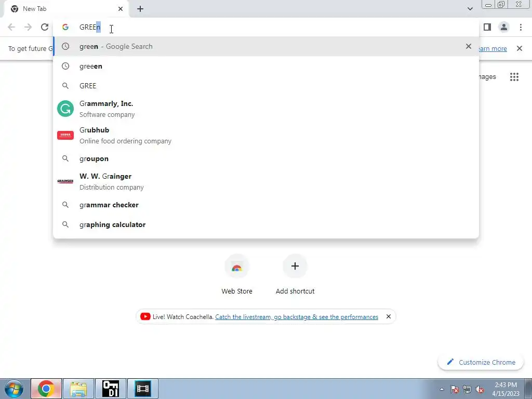The height and width of the screenshot is (399, 532).
Task: Close the New Tab tab
Action: point(121,9)
